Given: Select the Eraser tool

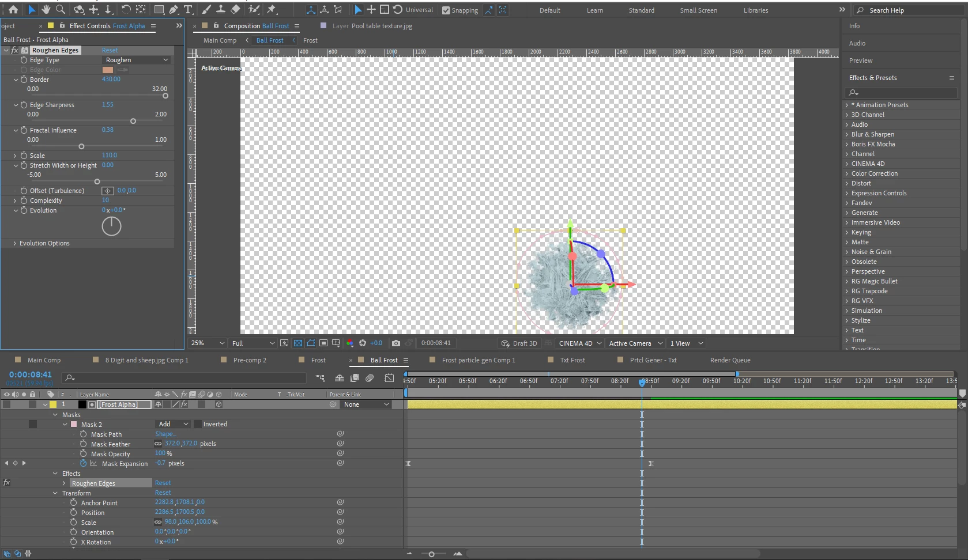Looking at the screenshot, I should [235, 9].
